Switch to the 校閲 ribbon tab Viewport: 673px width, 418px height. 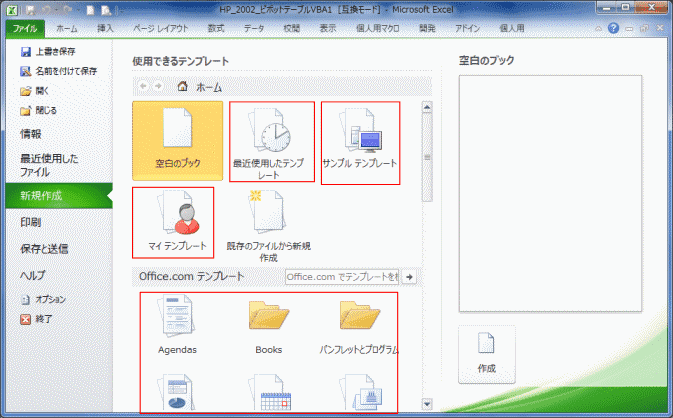(x=291, y=28)
